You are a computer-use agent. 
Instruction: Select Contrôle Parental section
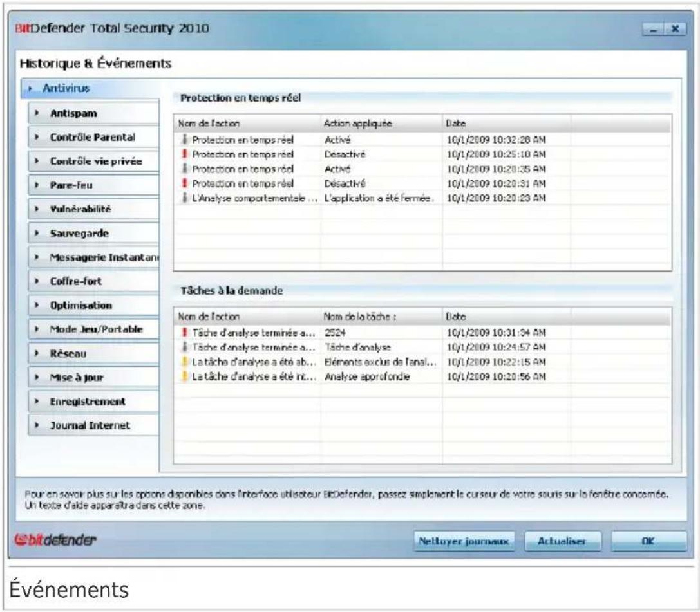[x=94, y=137]
